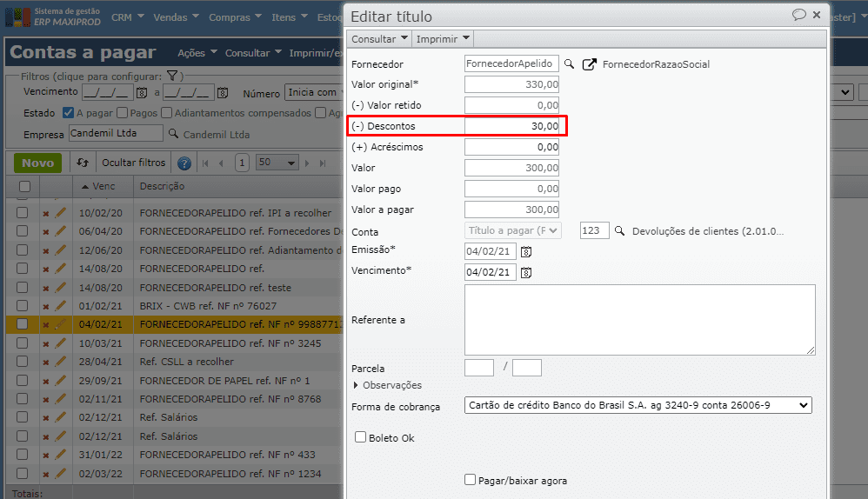Screen dimensions: 868x499
Task: Go to first page of list
Action: [x=205, y=163]
